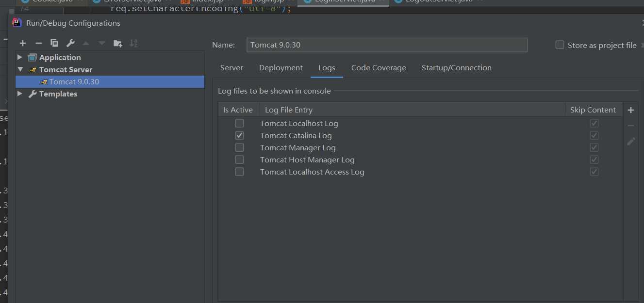The width and height of the screenshot is (644, 303).
Task: Select Tomcat Catalina Log entry text
Action: pyautogui.click(x=296, y=135)
